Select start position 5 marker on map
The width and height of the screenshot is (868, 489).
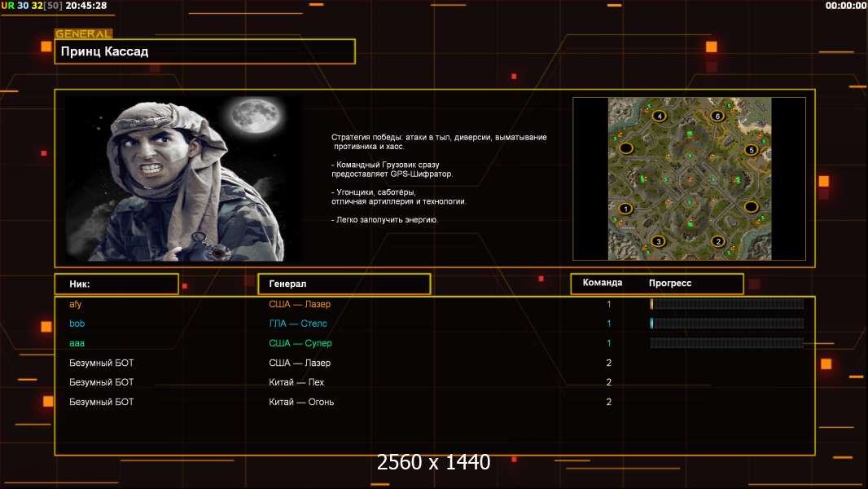751,150
